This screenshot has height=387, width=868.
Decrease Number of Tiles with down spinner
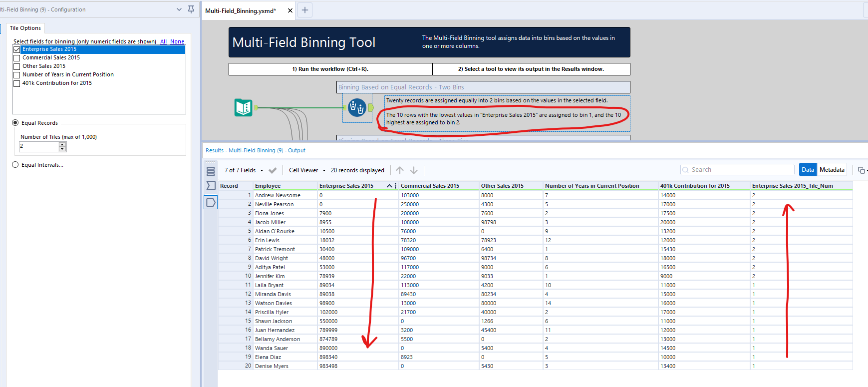pos(62,149)
